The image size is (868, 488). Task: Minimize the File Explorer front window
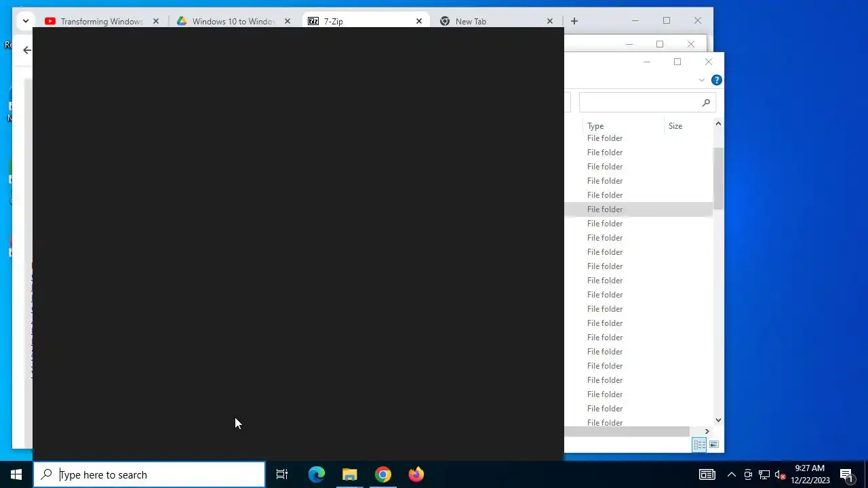pyautogui.click(x=646, y=62)
